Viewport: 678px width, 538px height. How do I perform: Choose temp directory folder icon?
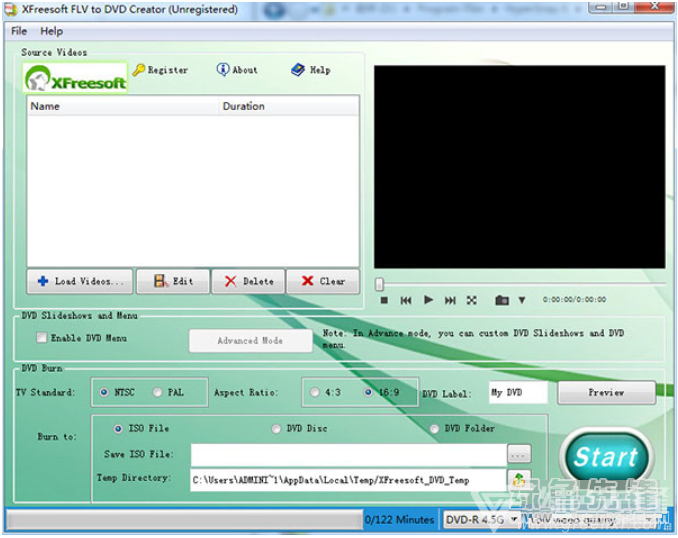(x=519, y=480)
